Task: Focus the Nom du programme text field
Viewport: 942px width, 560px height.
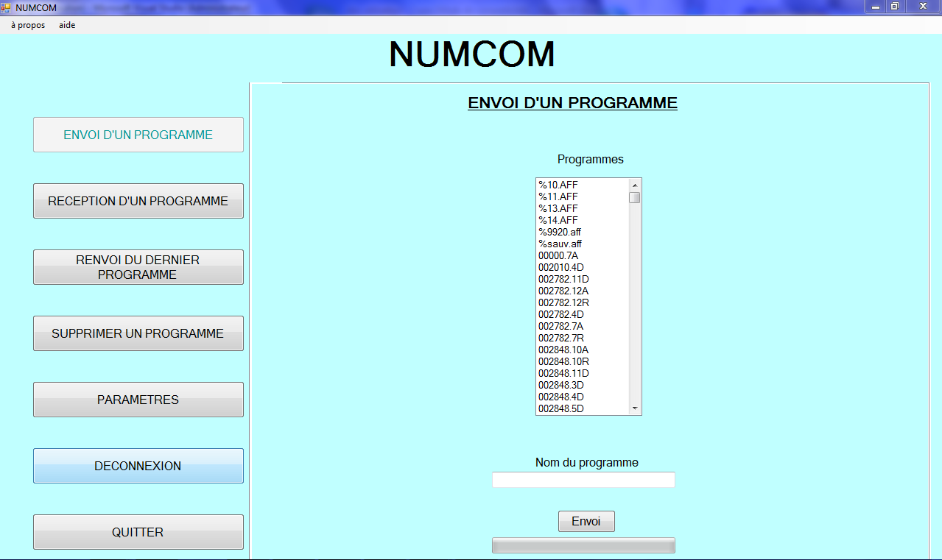Action: pos(583,480)
